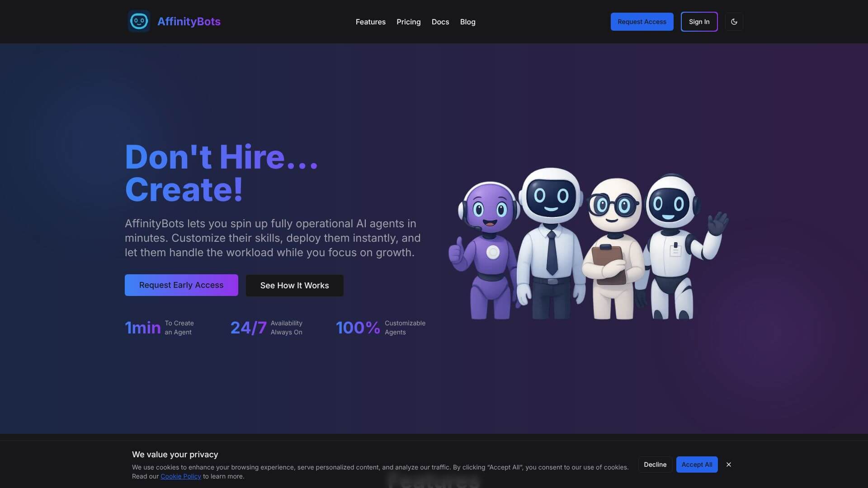Viewport: 868px width, 488px height.
Task: Click the 100% customizable agents stat
Action: click(x=380, y=327)
